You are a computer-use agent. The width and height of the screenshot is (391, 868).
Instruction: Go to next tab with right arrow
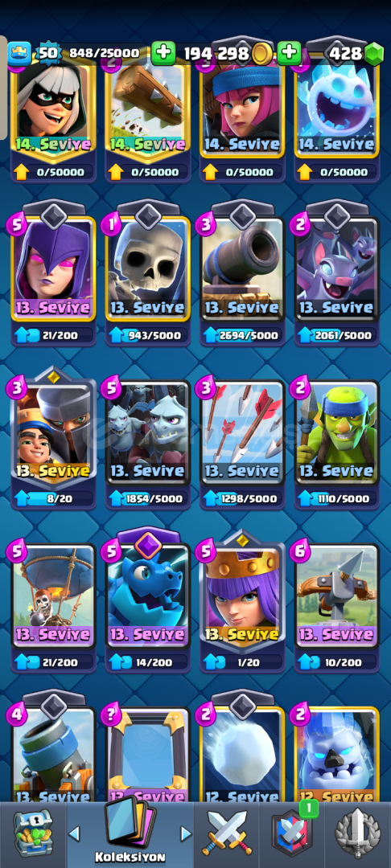click(186, 833)
